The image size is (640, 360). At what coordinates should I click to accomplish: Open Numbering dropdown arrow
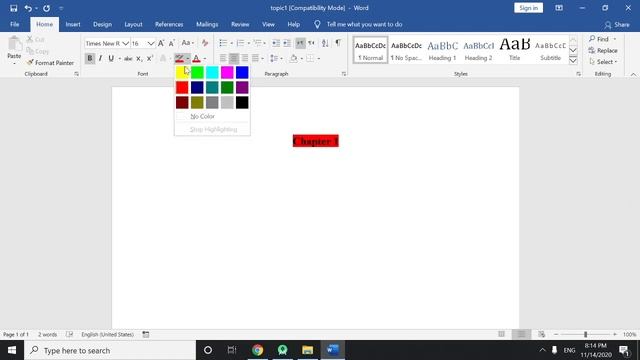pos(249,43)
